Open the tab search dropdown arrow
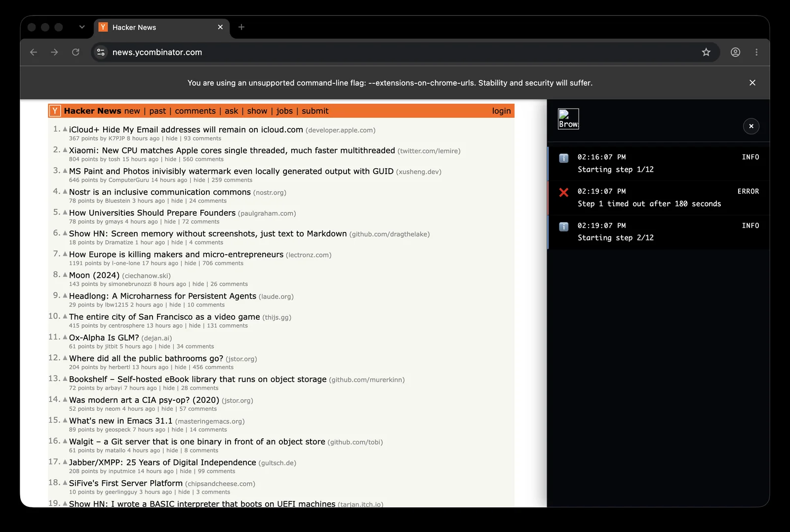Image resolution: width=790 pixels, height=532 pixels. point(82,27)
